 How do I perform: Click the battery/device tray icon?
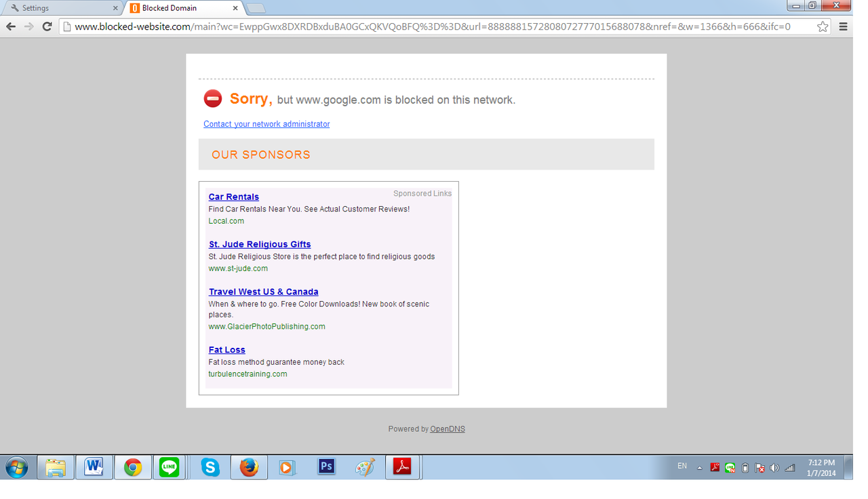click(745, 468)
